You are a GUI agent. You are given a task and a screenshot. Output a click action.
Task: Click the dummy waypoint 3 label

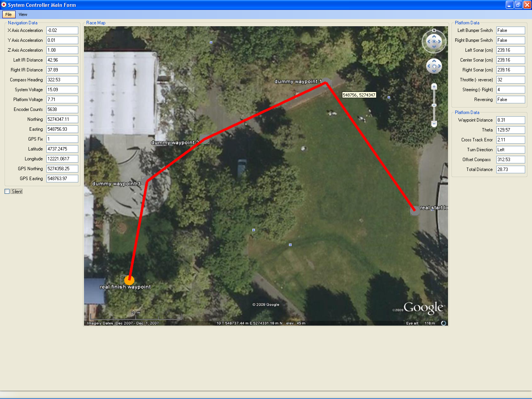(x=116, y=184)
